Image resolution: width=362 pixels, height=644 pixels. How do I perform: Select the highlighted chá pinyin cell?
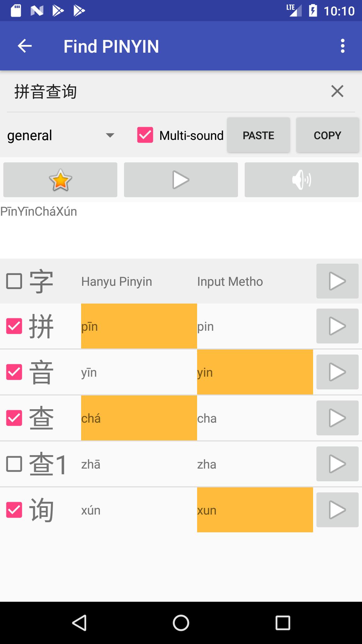pos(139,418)
